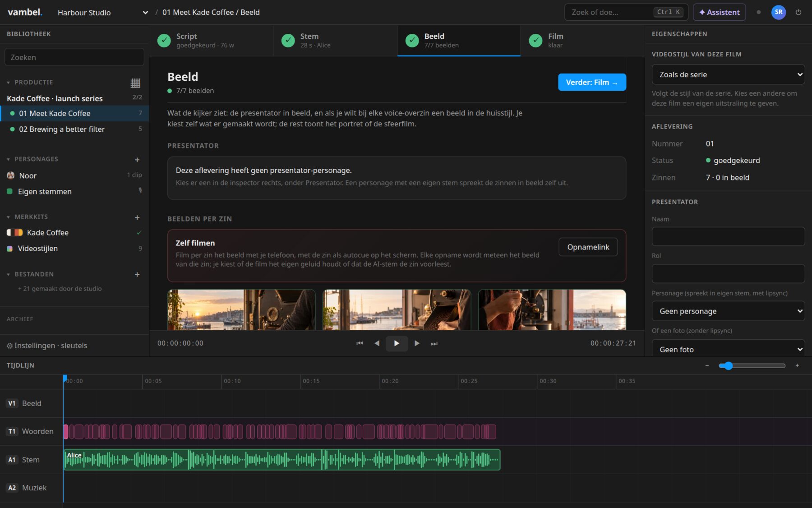Click the Noor personage avatar icon
The height and width of the screenshot is (508, 812).
[11, 175]
